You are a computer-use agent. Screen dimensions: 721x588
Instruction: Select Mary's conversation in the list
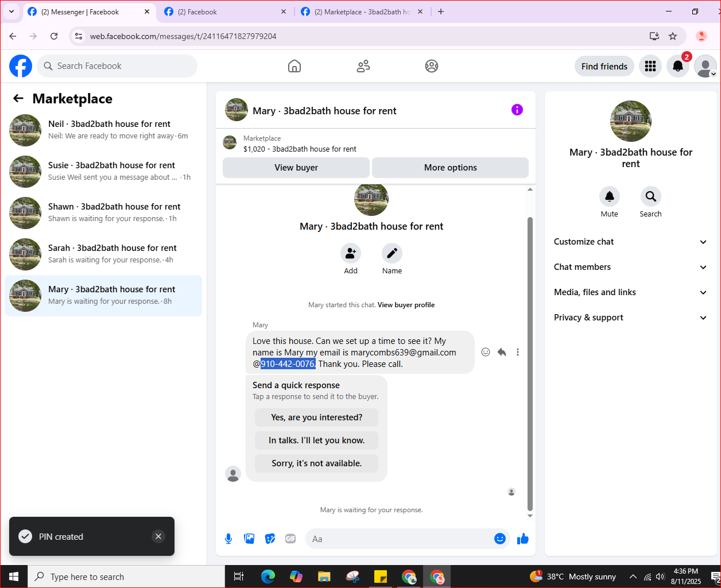(x=103, y=296)
